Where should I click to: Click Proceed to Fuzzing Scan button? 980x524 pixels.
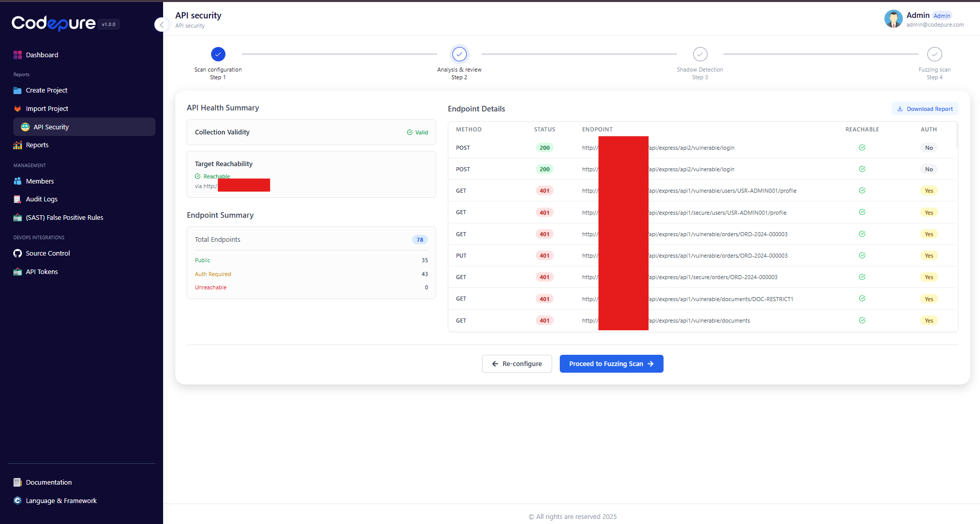click(x=611, y=364)
